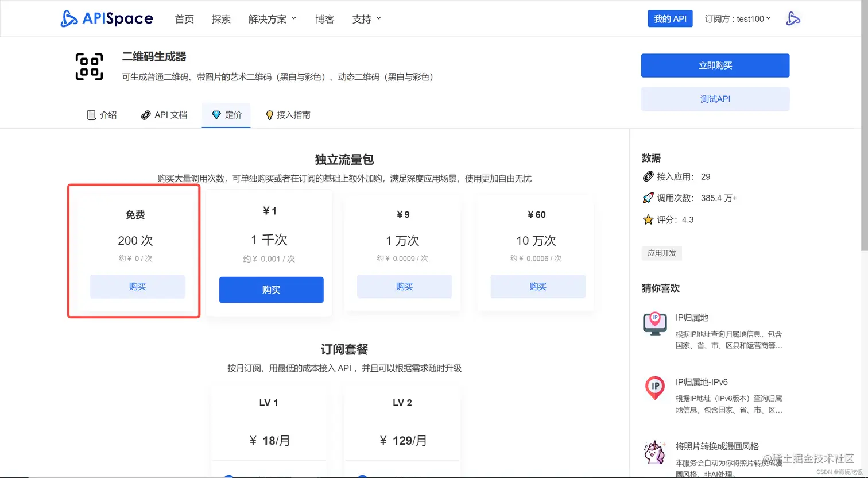The image size is (868, 478).
Task: Click 购买 for the ¥1 package
Action: click(x=271, y=290)
